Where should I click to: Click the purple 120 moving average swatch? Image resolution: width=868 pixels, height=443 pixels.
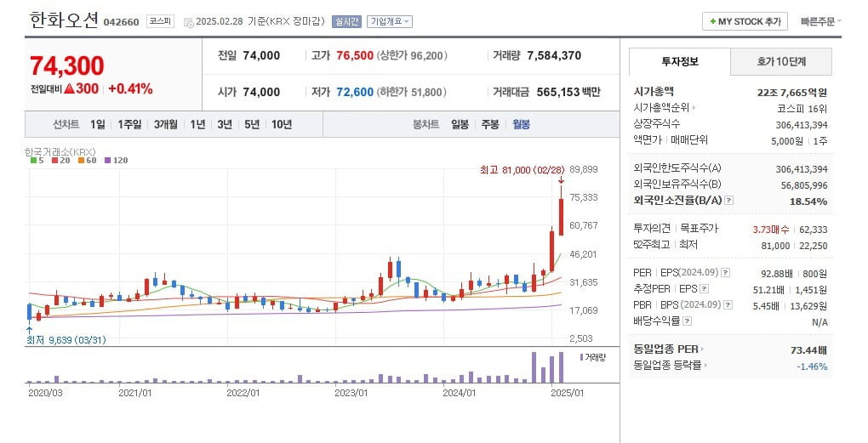(107, 161)
